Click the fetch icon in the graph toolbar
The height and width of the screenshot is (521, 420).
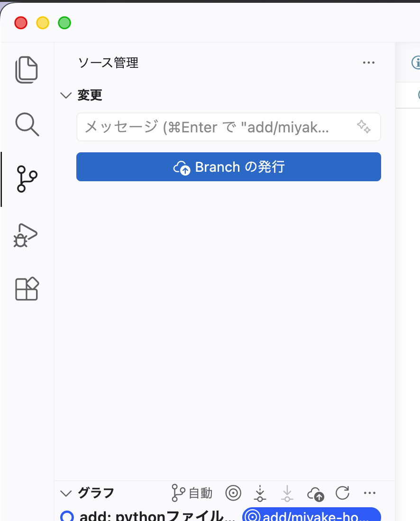coord(260,493)
